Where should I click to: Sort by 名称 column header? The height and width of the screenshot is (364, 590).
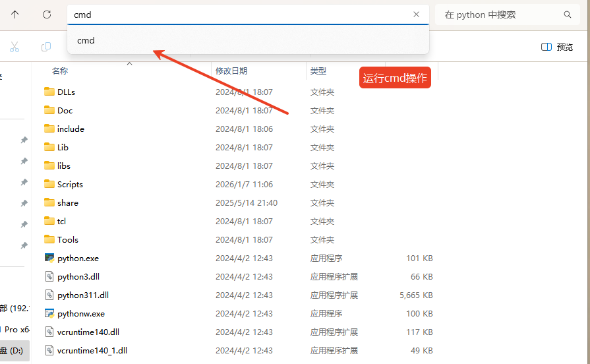60,71
